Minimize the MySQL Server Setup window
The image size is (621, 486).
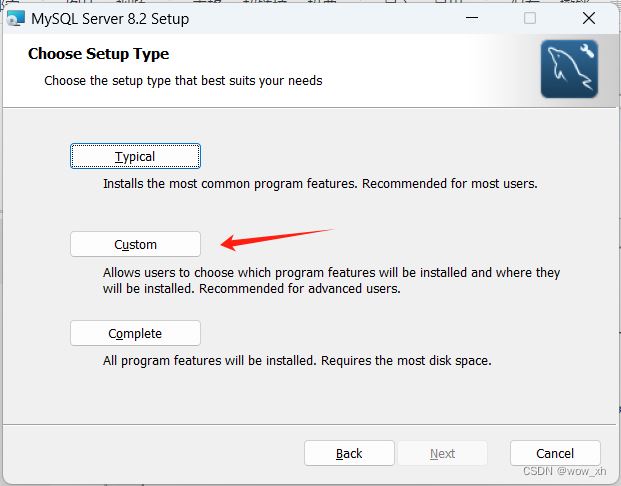[472, 18]
